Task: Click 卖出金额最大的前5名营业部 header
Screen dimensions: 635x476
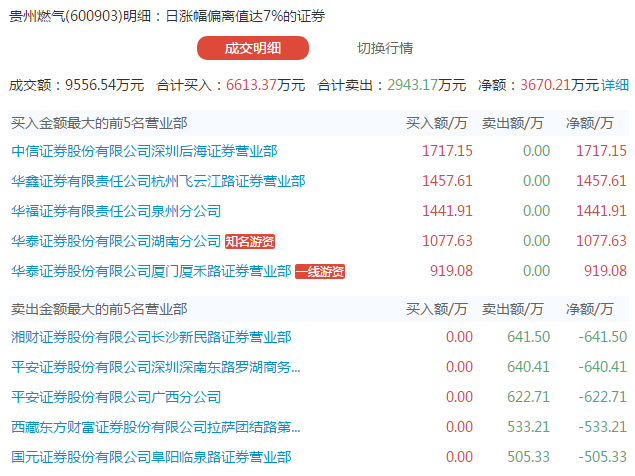Action: click(x=99, y=309)
